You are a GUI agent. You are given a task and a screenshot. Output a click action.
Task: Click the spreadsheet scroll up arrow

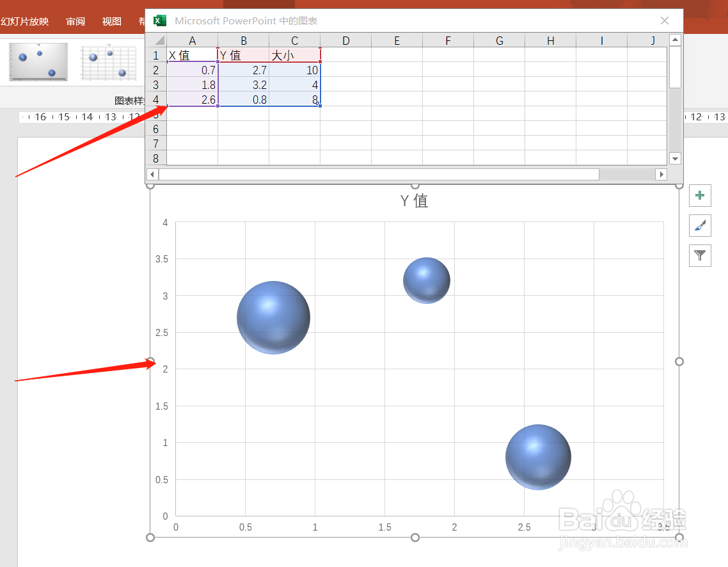pyautogui.click(x=675, y=40)
